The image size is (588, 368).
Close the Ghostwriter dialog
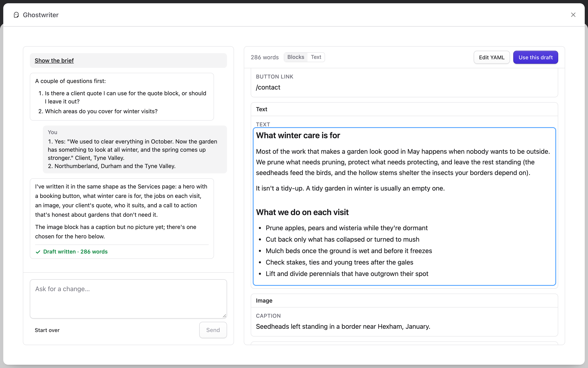click(573, 15)
